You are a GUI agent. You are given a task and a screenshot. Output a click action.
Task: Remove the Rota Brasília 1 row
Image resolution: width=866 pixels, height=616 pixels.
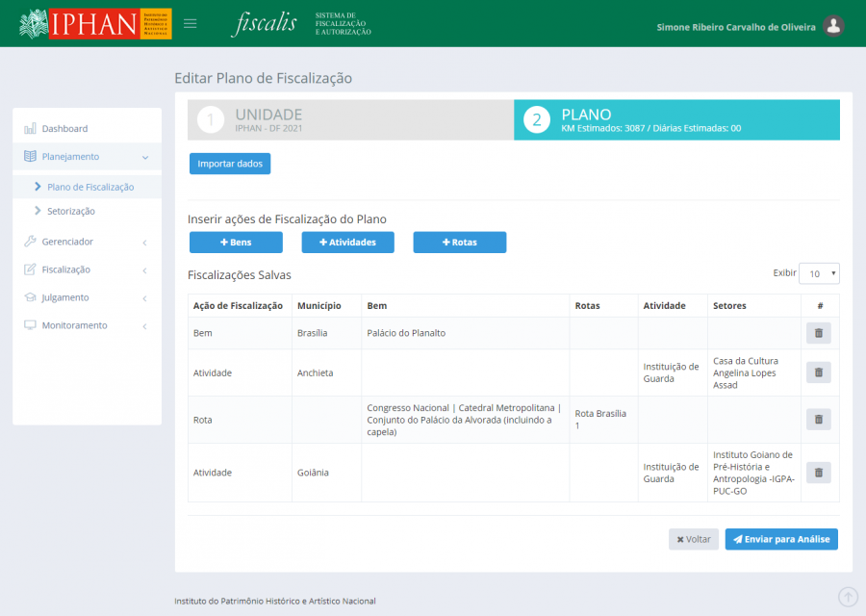pos(818,420)
